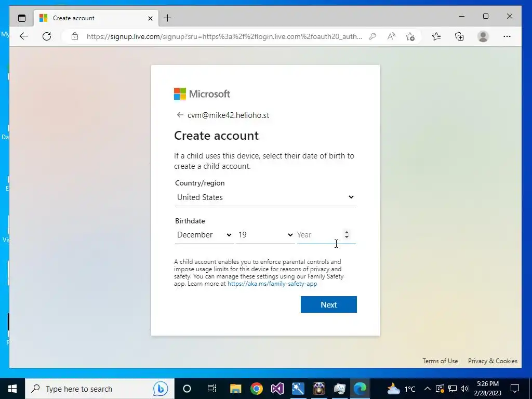Viewport: 532px width, 399px height.
Task: View site information lock icon
Action: 75,36
